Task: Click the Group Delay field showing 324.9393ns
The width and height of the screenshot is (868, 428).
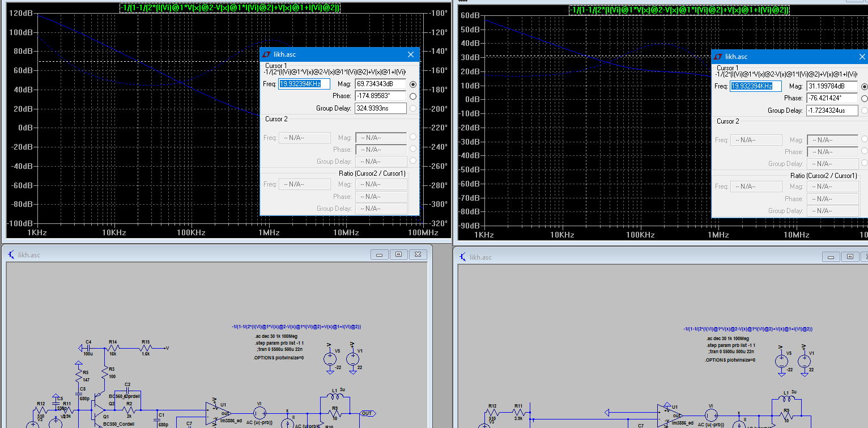Action: pos(381,108)
